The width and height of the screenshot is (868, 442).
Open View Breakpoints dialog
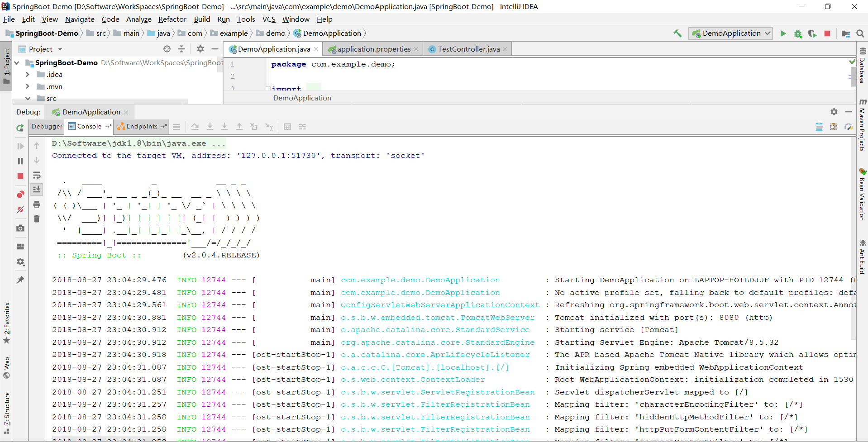click(20, 195)
